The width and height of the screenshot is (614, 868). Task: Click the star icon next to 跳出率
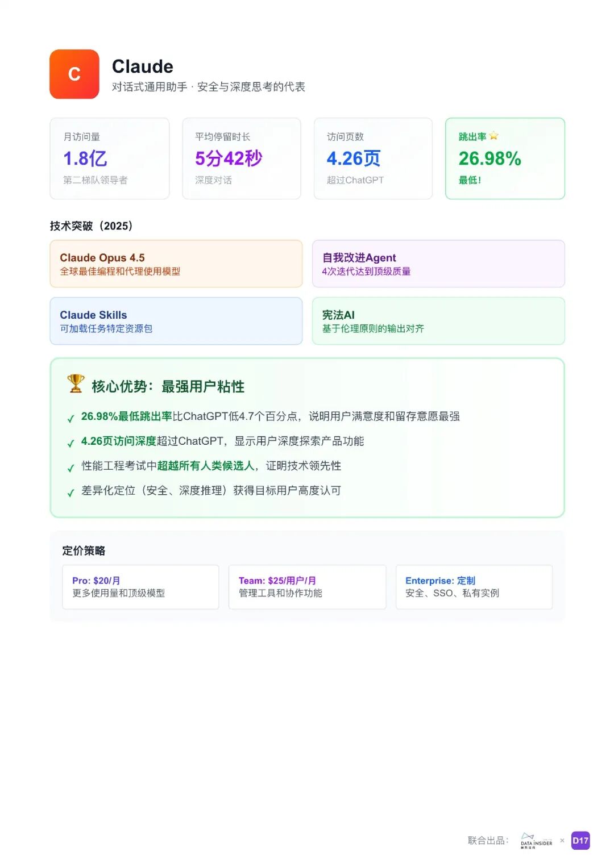(493, 136)
